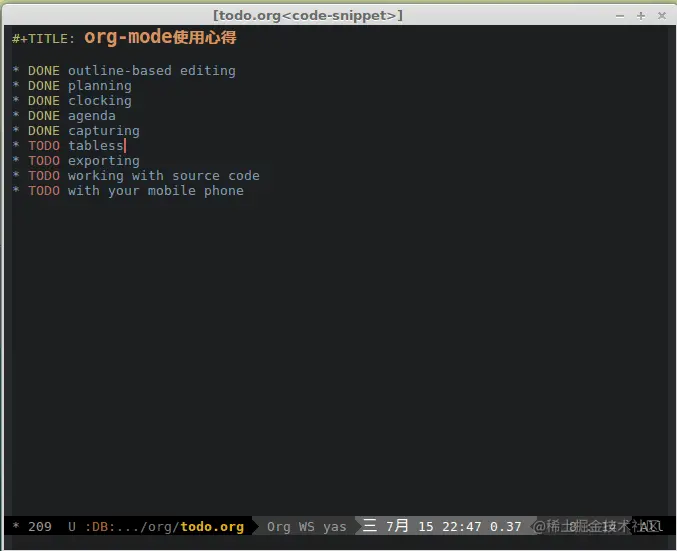Expand star bullet of 'exporting' heading
This screenshot has height=551, width=677.
click(16, 160)
